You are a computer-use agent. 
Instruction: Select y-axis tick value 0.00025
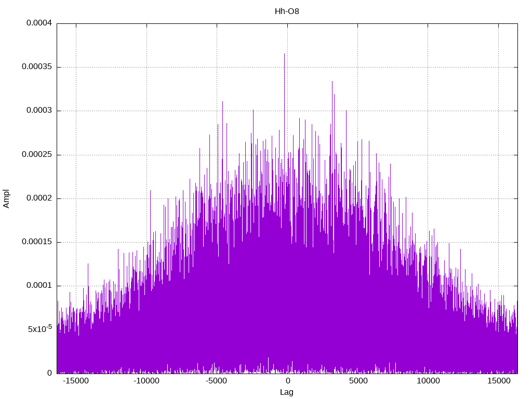37,154
